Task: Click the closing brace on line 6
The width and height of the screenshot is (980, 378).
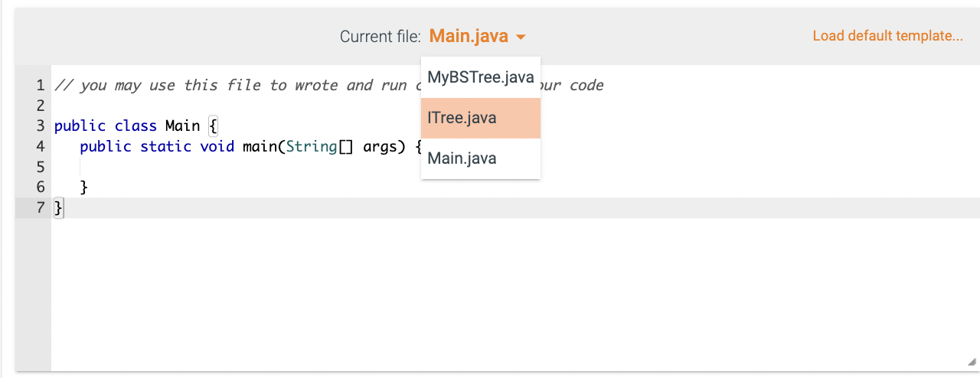Action: [x=84, y=187]
